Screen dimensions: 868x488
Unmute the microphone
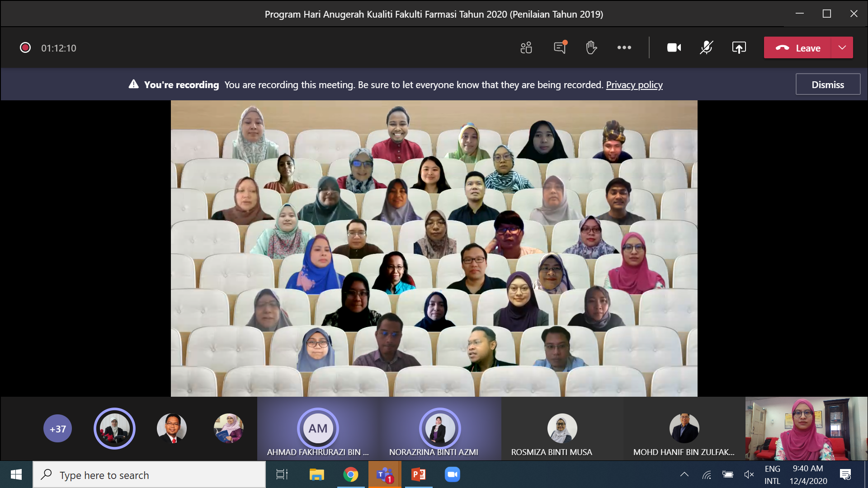pyautogui.click(x=706, y=48)
